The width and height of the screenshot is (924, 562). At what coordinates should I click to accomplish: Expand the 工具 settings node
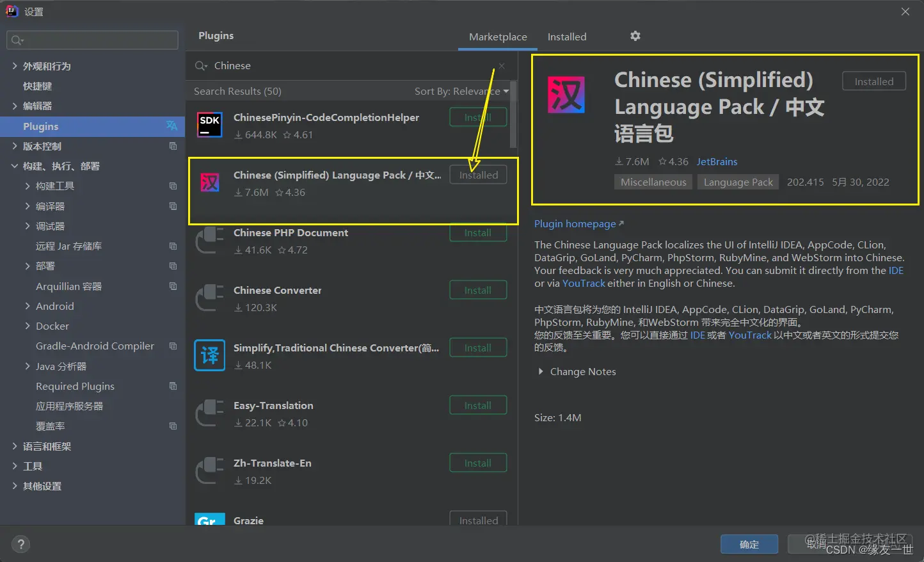click(x=15, y=466)
